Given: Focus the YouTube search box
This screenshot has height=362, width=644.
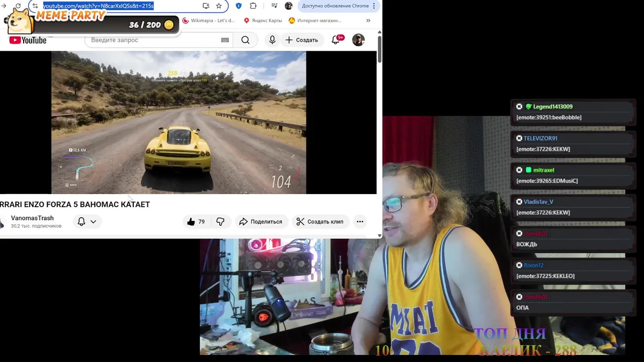Looking at the screenshot, I should (153, 40).
